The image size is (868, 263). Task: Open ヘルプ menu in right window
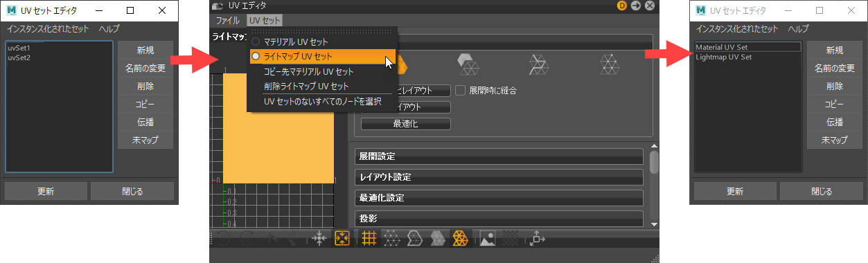tap(798, 29)
